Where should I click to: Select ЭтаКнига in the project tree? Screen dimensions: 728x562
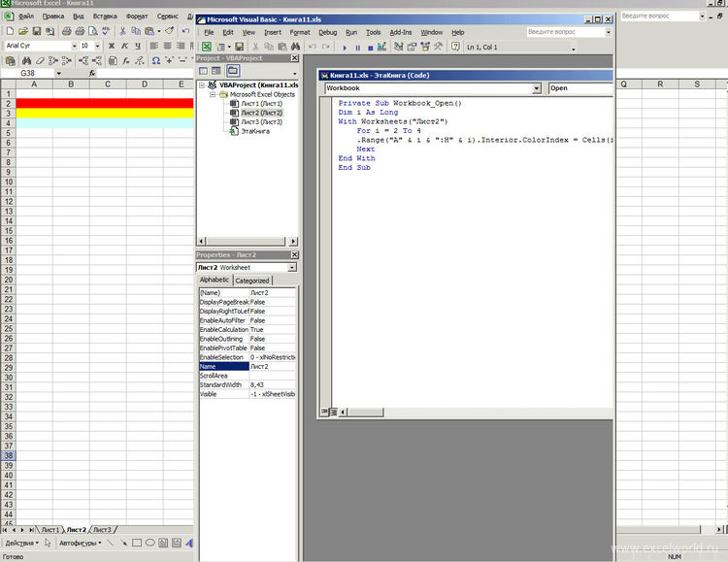255,131
